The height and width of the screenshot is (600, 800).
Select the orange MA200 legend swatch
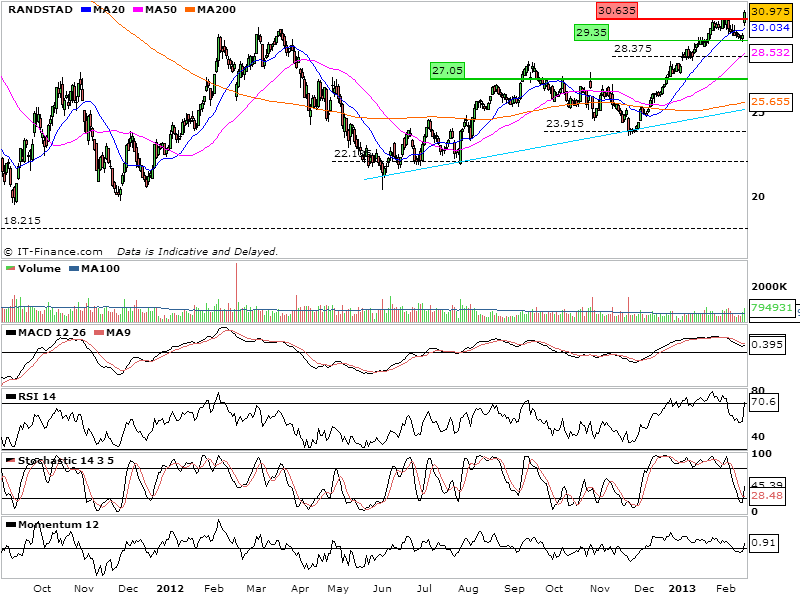(x=190, y=10)
